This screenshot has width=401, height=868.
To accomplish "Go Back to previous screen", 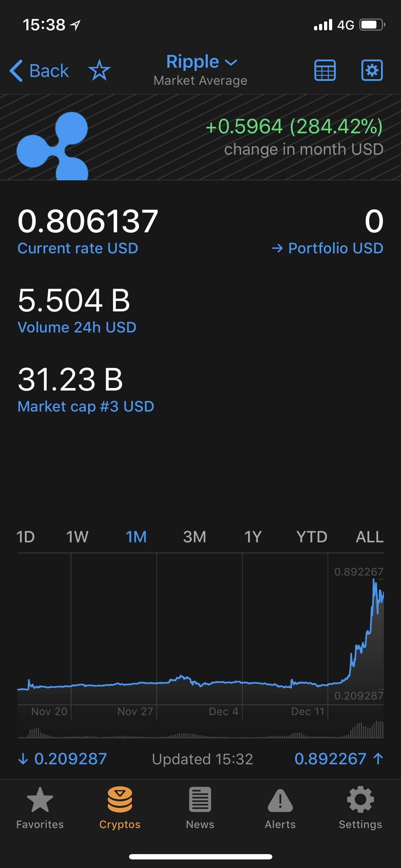I will (x=39, y=71).
